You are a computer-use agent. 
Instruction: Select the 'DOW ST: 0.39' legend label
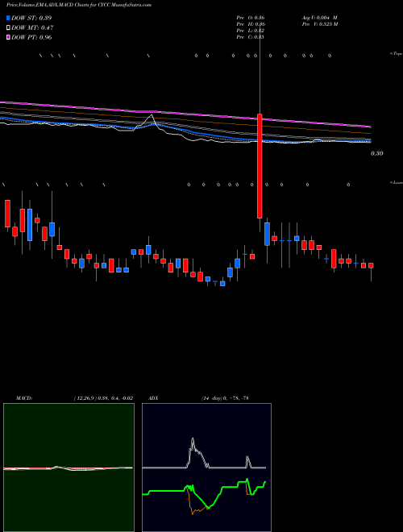click(31, 18)
